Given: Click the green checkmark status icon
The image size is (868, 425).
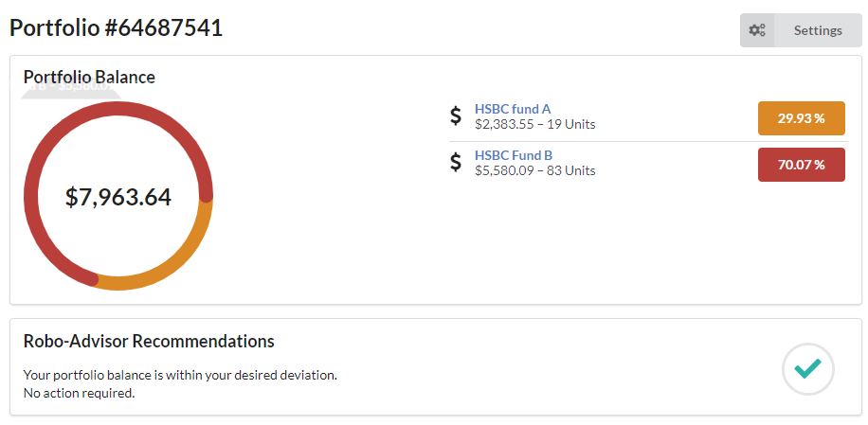Looking at the screenshot, I should pyautogui.click(x=807, y=368).
